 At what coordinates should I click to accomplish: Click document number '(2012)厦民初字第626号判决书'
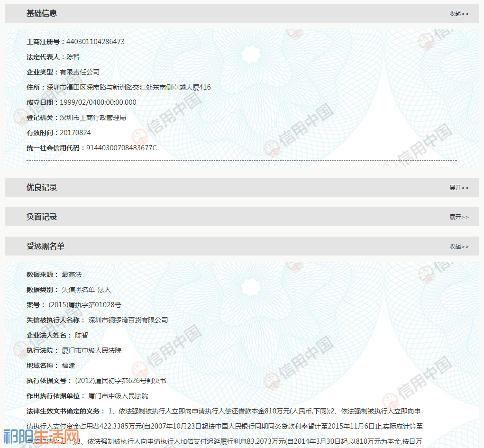point(121,381)
